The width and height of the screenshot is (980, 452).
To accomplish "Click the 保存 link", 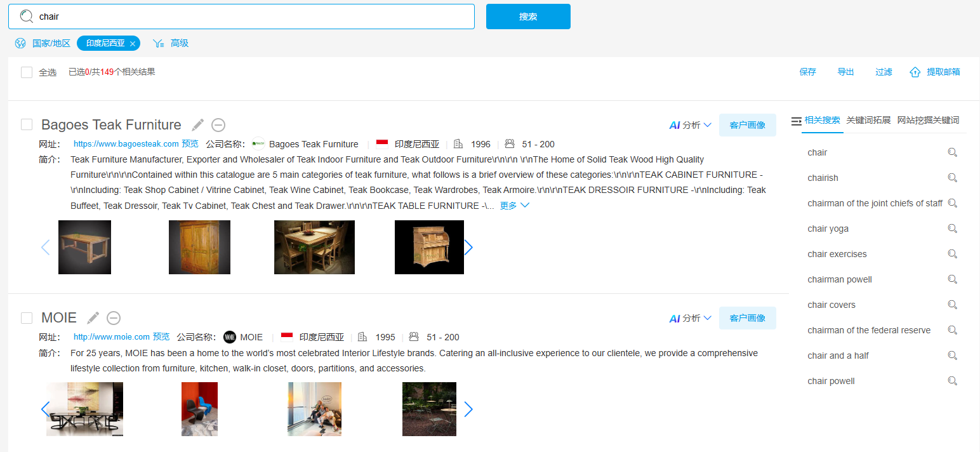I will click(x=808, y=72).
